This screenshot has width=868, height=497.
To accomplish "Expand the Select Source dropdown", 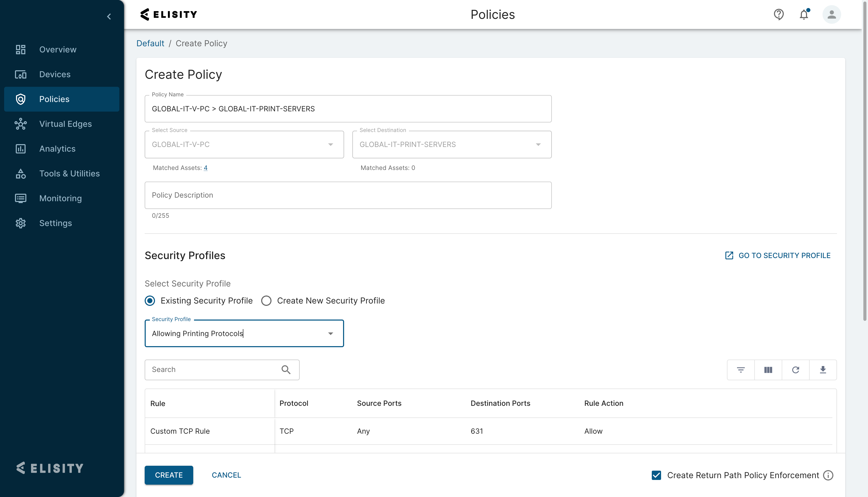I will [330, 144].
